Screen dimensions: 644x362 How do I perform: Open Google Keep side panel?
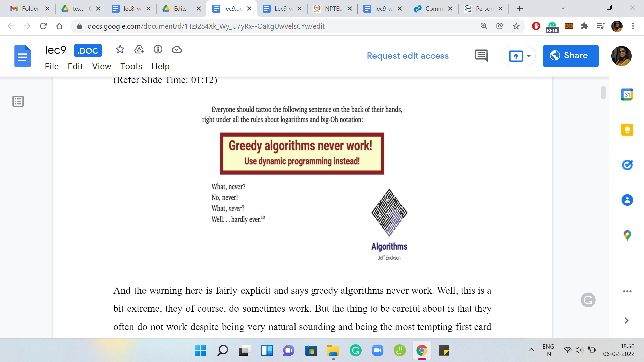click(627, 130)
